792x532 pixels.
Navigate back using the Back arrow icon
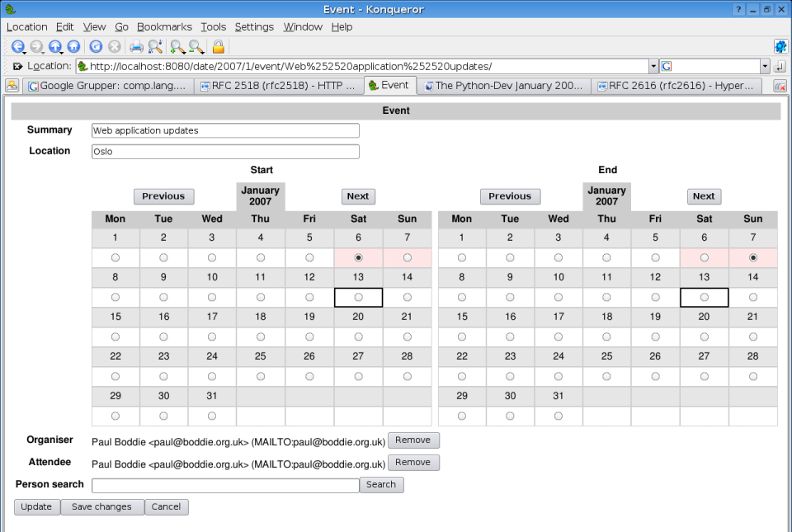[x=18, y=47]
